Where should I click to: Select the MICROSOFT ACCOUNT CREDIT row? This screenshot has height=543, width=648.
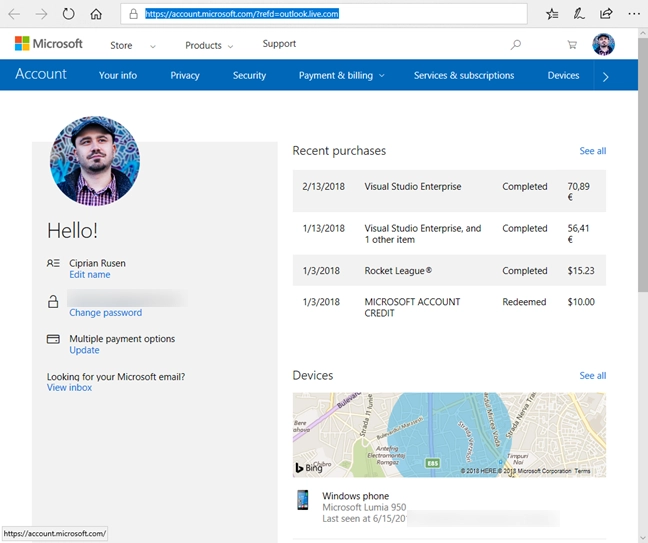pos(449,307)
